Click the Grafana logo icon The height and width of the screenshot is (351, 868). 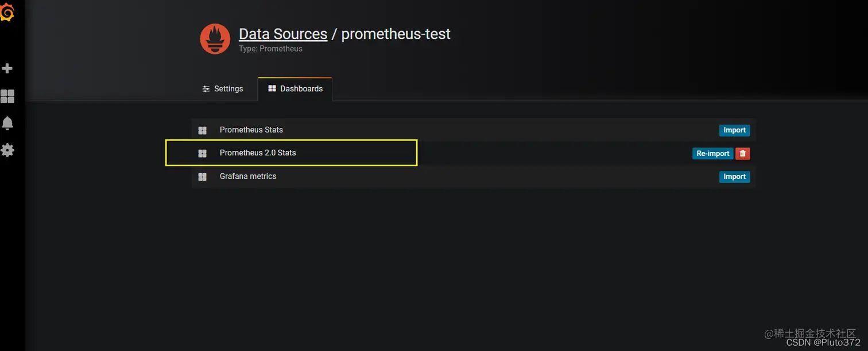point(7,12)
